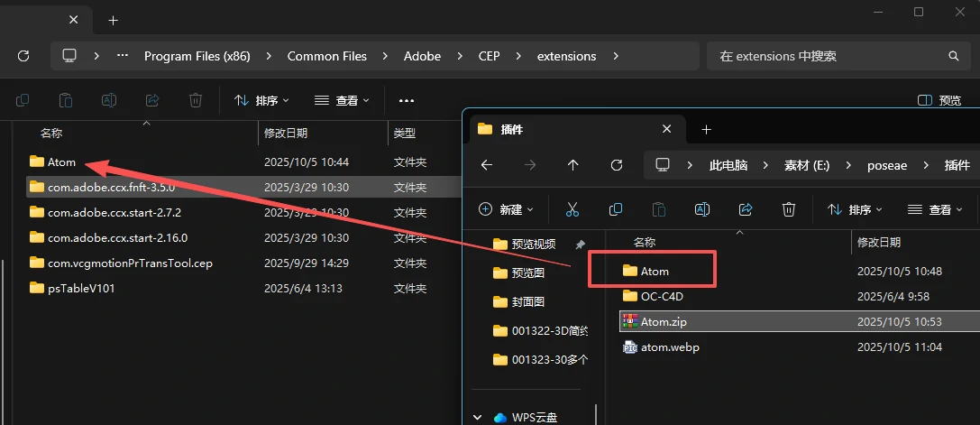Click Delete trash icon in extensions toolbar
The image size is (980, 425).
195,100
